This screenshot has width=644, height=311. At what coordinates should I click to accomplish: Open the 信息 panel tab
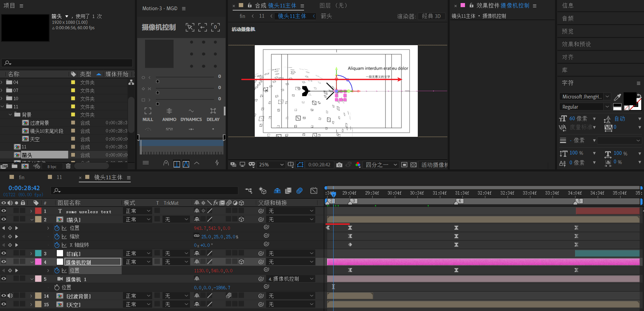click(x=568, y=5)
